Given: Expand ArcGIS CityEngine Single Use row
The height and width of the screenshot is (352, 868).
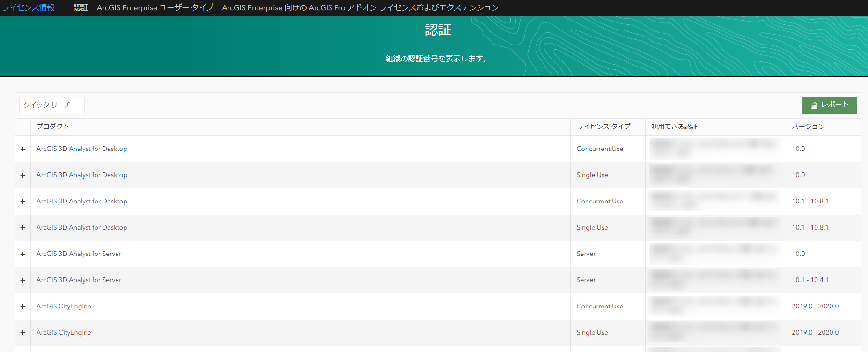Looking at the screenshot, I should [22, 332].
